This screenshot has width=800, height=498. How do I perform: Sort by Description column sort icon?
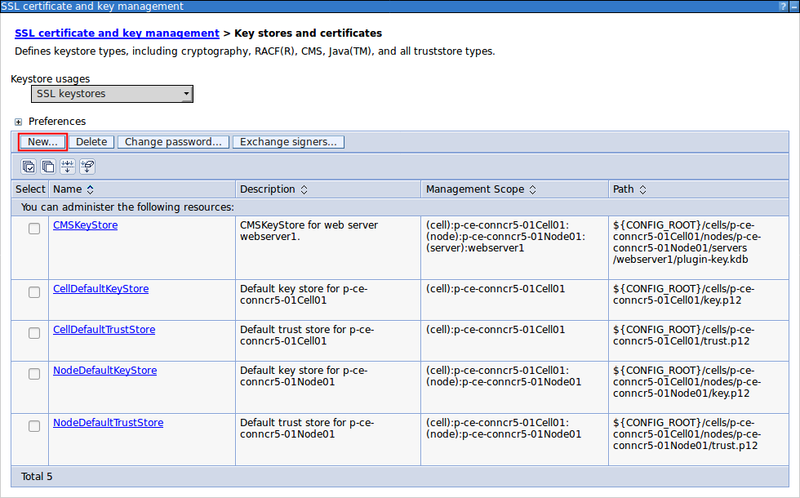(x=304, y=189)
